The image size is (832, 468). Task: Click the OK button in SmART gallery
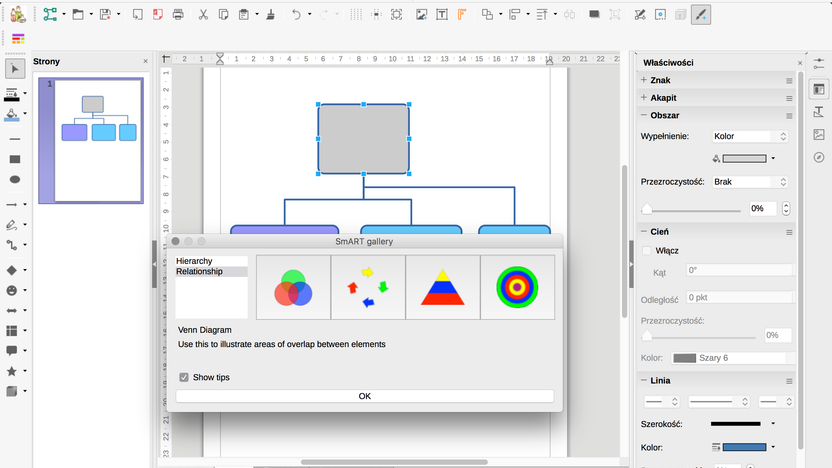[x=365, y=396]
